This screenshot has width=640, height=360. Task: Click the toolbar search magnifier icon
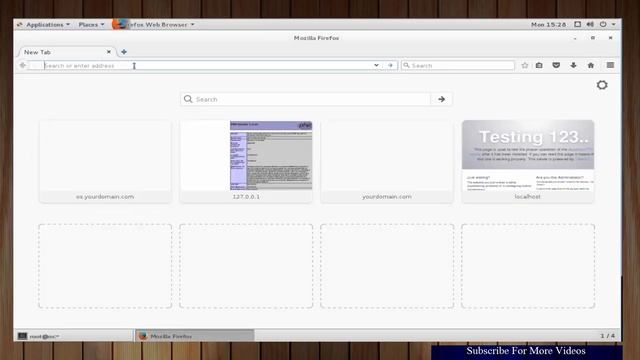[x=406, y=65]
